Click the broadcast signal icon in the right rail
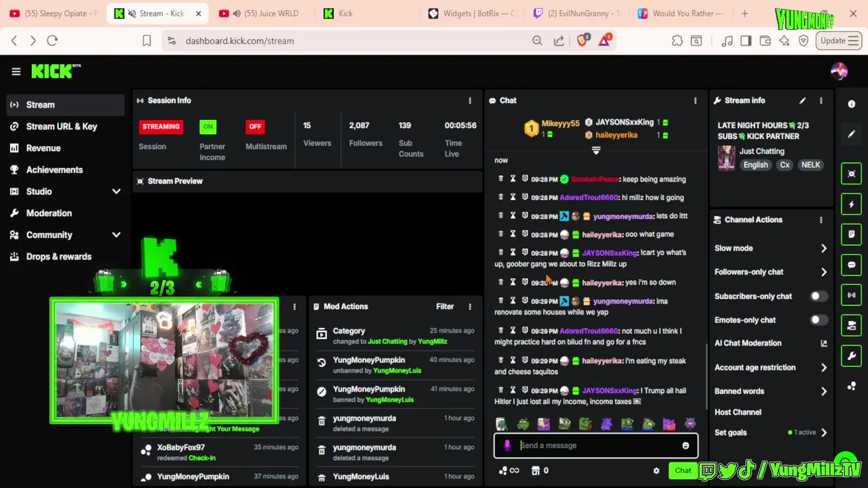Screen dimensions: 868x488 [852, 296]
